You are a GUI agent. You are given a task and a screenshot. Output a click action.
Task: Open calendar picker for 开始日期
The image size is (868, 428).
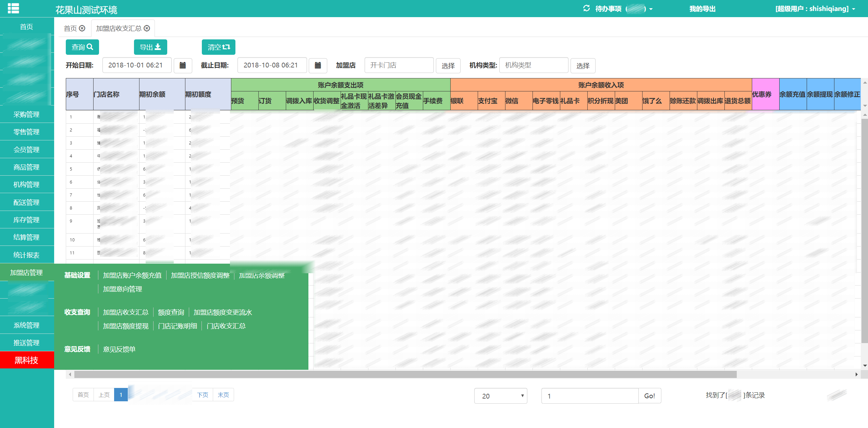point(183,65)
